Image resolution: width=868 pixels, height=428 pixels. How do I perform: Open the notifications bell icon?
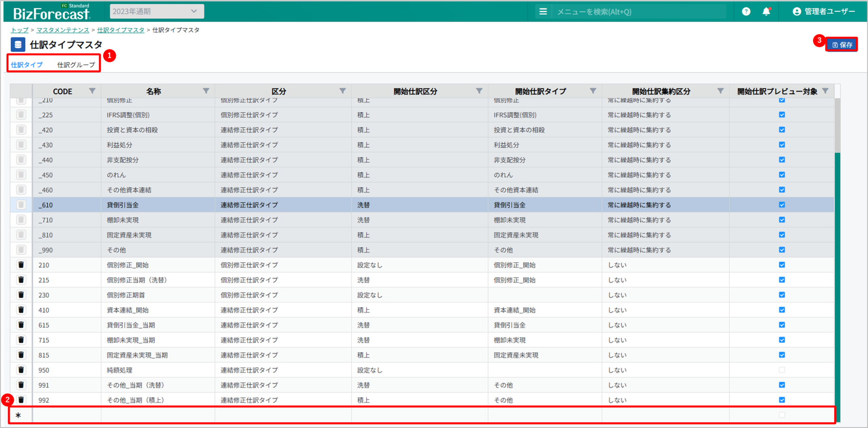(766, 12)
